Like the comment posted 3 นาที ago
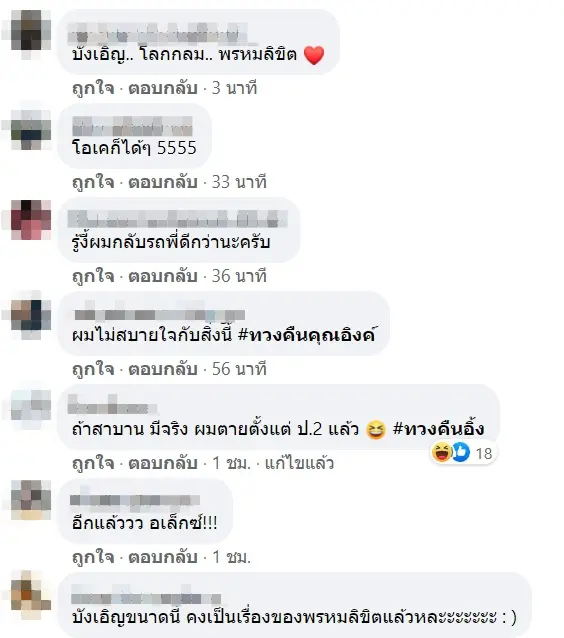The image size is (564, 638). (x=93, y=88)
